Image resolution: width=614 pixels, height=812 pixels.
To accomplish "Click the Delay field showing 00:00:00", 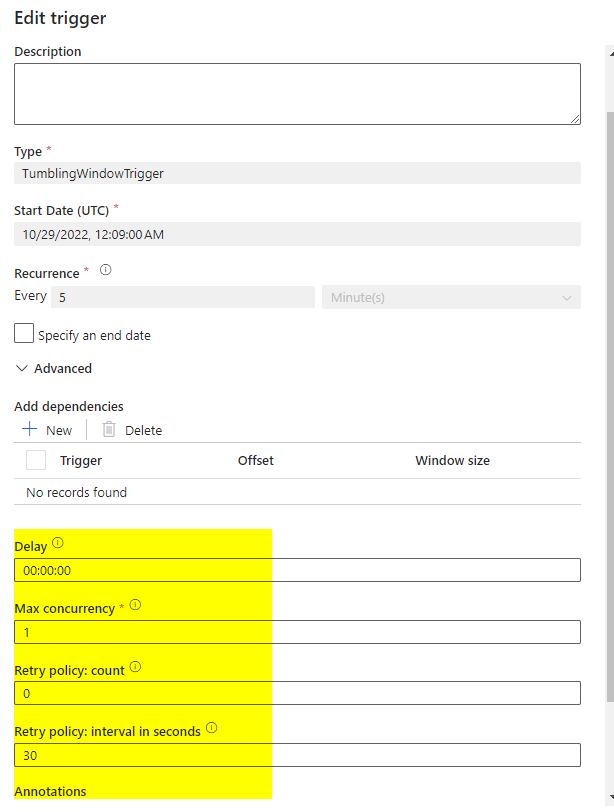I will 297,570.
